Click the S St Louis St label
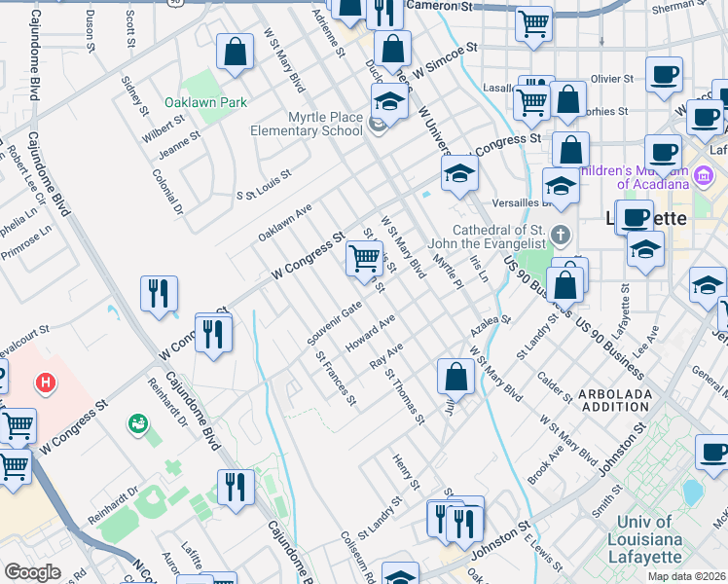 point(264,185)
